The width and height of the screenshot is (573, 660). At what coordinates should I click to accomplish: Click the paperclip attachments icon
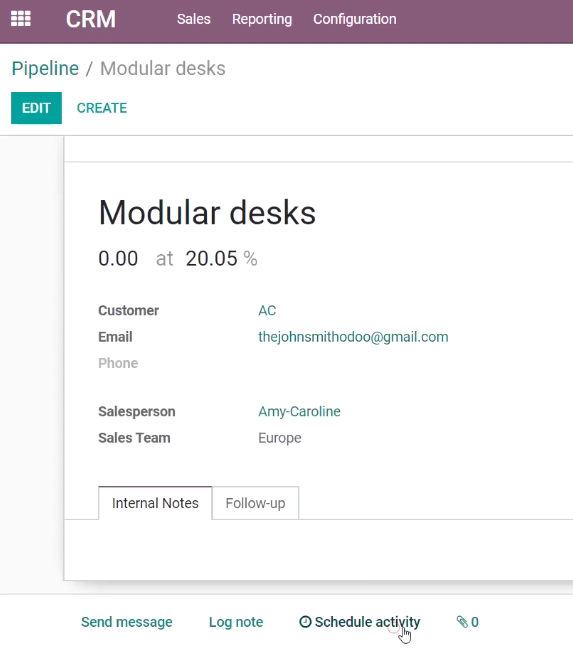click(462, 622)
